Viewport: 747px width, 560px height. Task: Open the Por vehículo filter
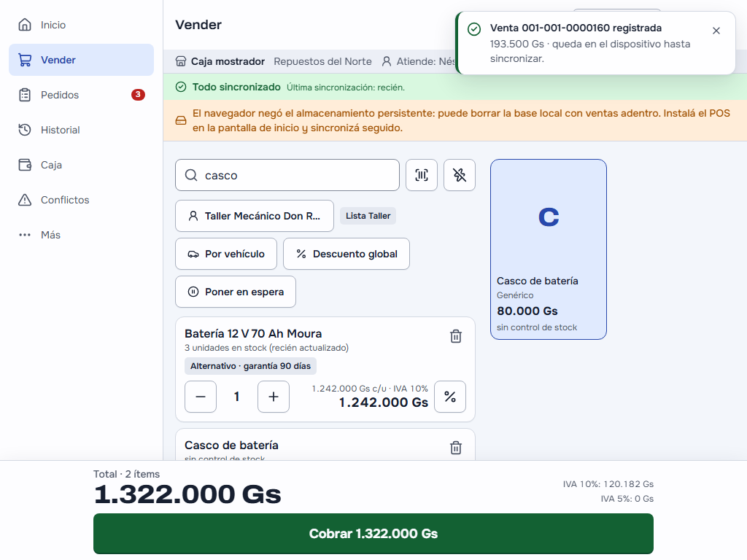(226, 254)
